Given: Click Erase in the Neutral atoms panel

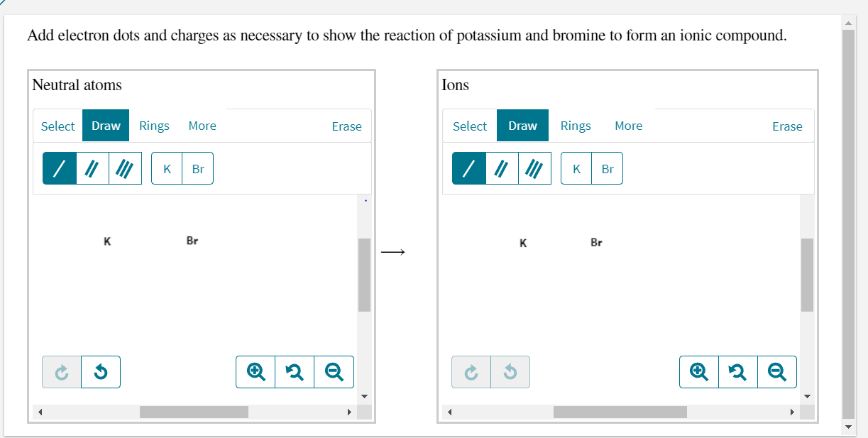Looking at the screenshot, I should [x=347, y=126].
